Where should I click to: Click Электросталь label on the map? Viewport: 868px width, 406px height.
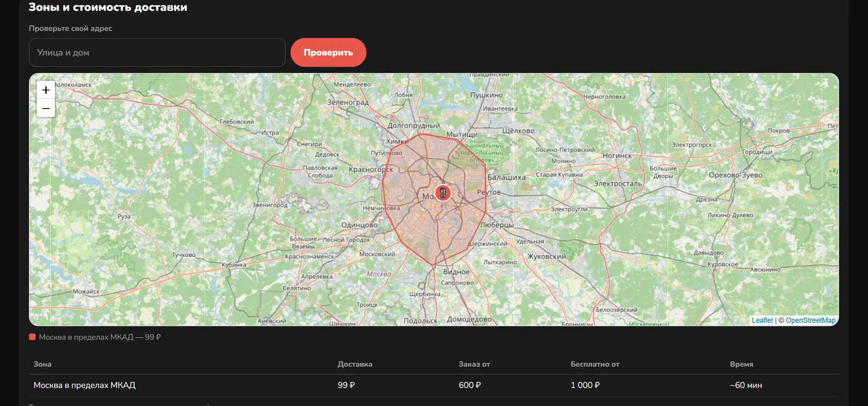618,183
